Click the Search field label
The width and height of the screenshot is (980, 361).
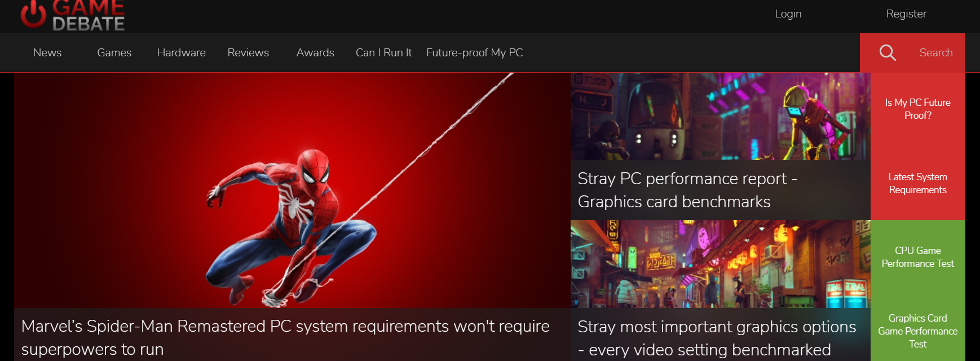pos(936,52)
